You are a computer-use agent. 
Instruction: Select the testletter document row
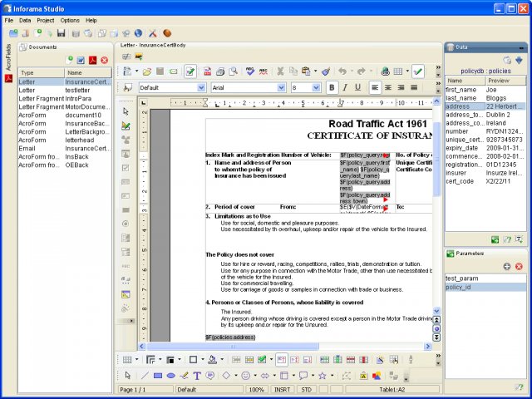click(x=65, y=91)
